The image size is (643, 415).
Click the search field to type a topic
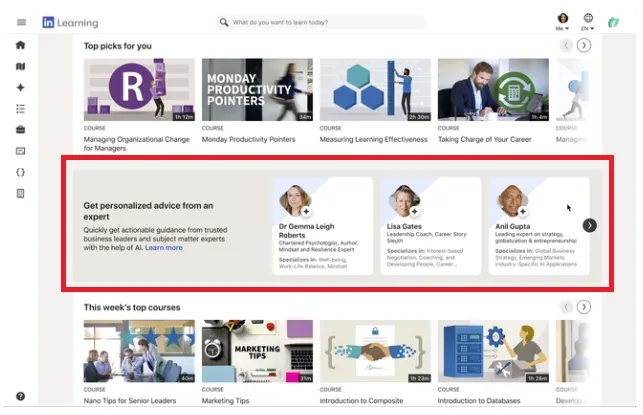322,22
